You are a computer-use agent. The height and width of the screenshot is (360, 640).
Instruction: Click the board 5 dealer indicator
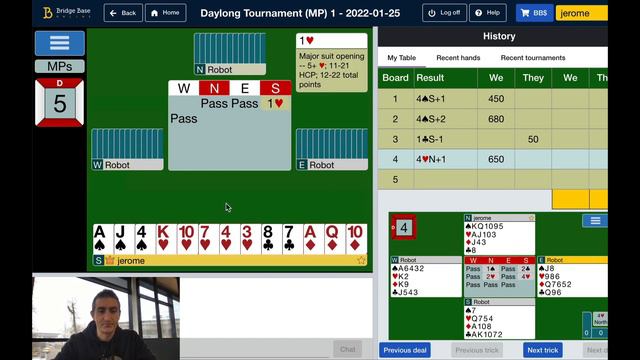pos(60,102)
